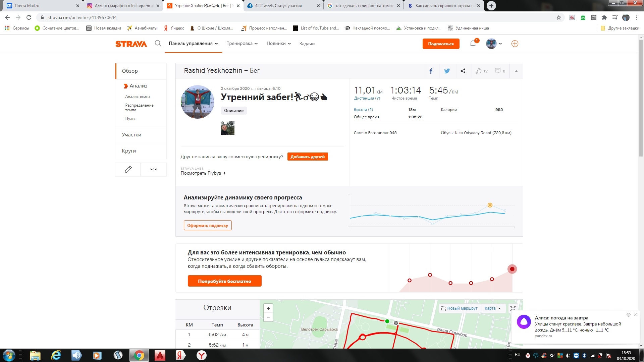Viewport: 644px width, 362px height.
Task: Click the Добавить друзей button
Action: [x=307, y=157]
